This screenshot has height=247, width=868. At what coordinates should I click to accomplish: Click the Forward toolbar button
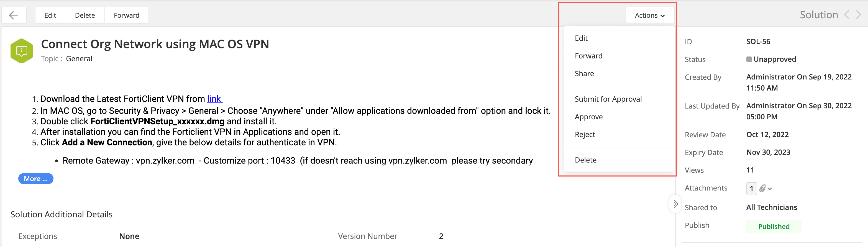[x=126, y=15]
